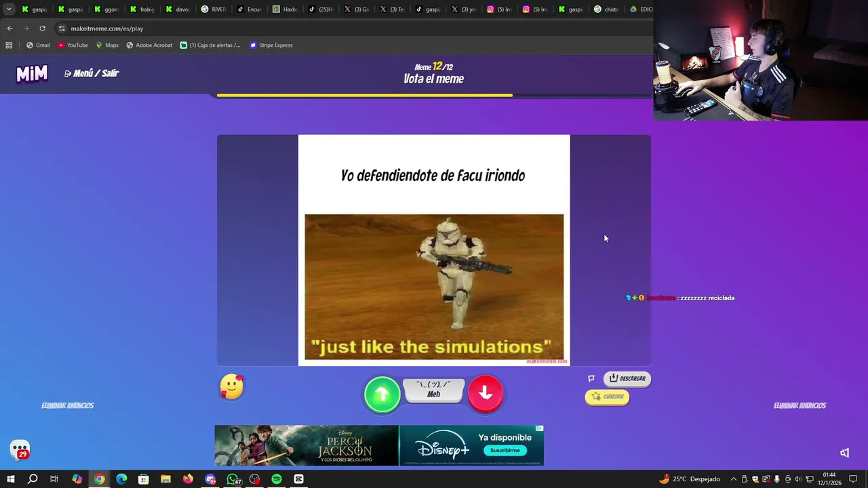Open the Maps bookmark
Image resolution: width=868 pixels, height=488 pixels.
pyautogui.click(x=107, y=45)
